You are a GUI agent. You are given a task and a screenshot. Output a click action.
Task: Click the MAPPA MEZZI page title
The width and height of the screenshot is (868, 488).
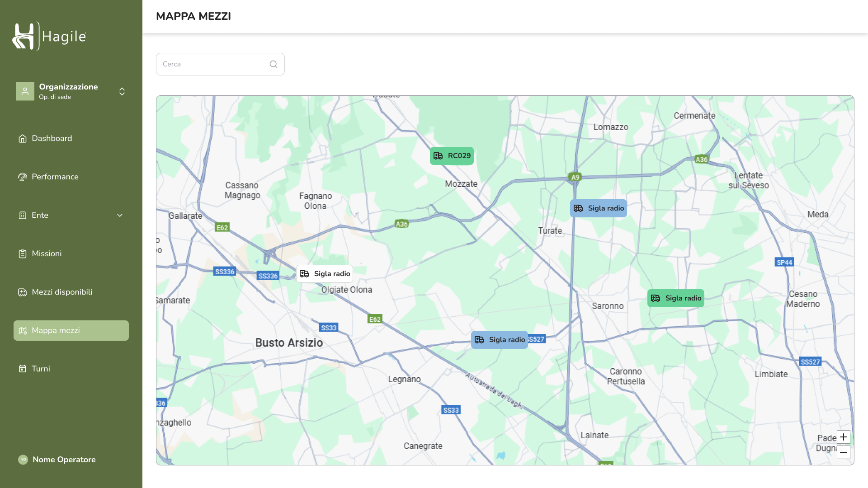click(x=193, y=16)
